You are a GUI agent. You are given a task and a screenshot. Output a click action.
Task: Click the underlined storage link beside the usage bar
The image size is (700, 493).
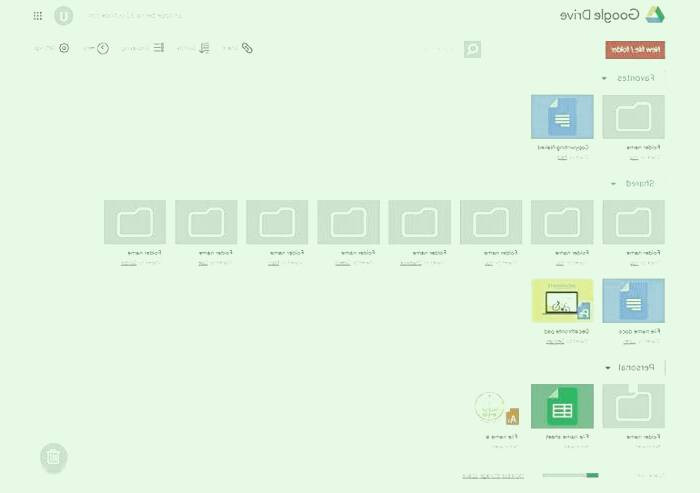(x=493, y=476)
